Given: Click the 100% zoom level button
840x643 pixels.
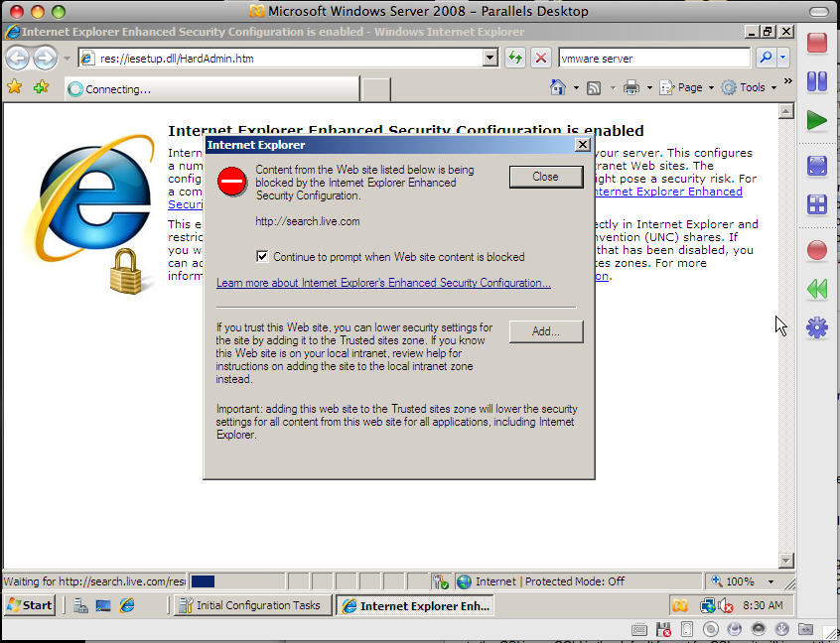Looking at the screenshot, I should coord(733,581).
